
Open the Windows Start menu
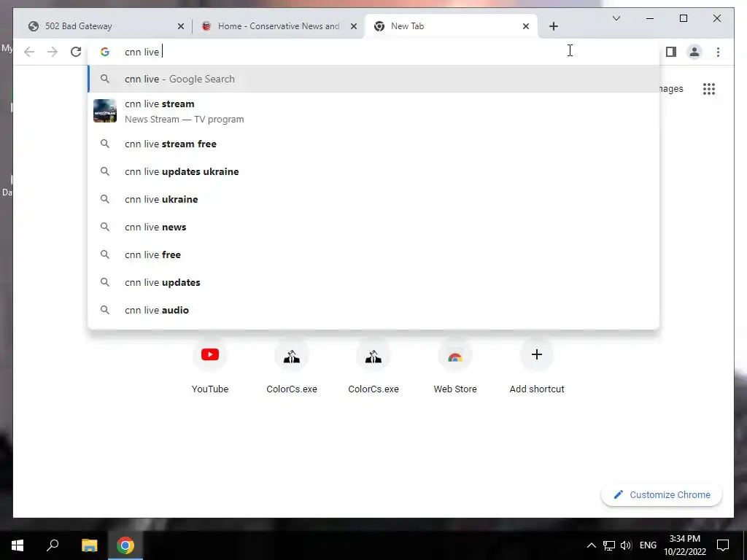(x=18, y=545)
